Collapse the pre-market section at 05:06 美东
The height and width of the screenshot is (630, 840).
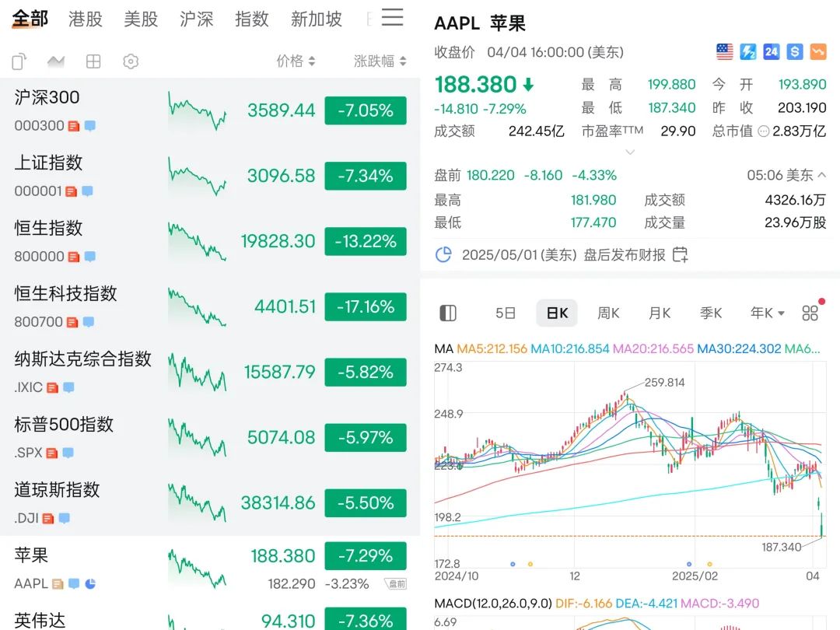tap(821, 175)
